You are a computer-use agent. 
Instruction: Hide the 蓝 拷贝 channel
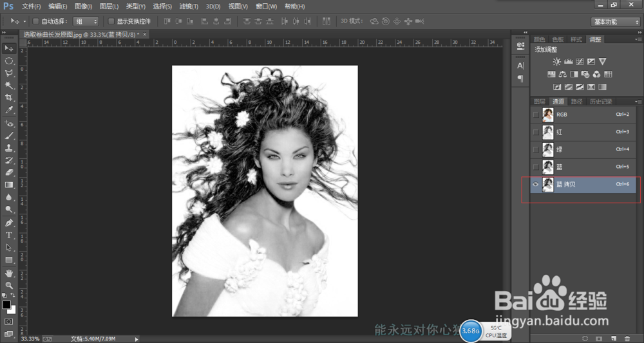[536, 184]
